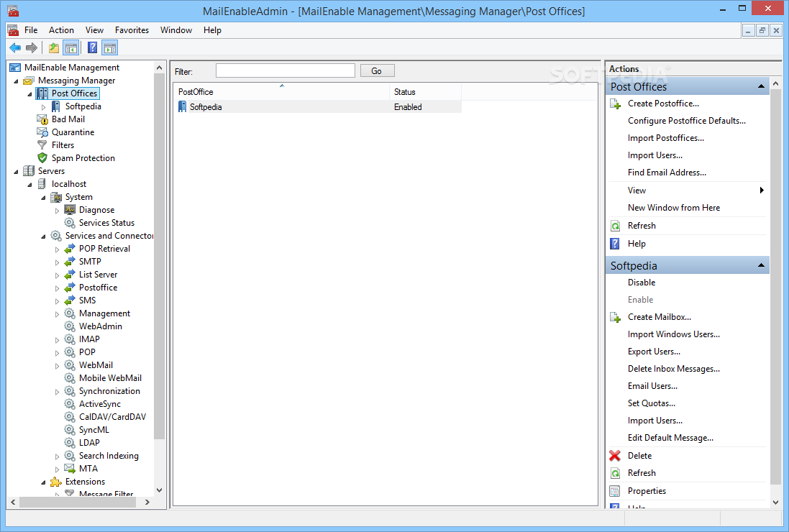Select CalDAV/CardDAV in the tree
The width and height of the screenshot is (789, 532).
[x=112, y=417]
